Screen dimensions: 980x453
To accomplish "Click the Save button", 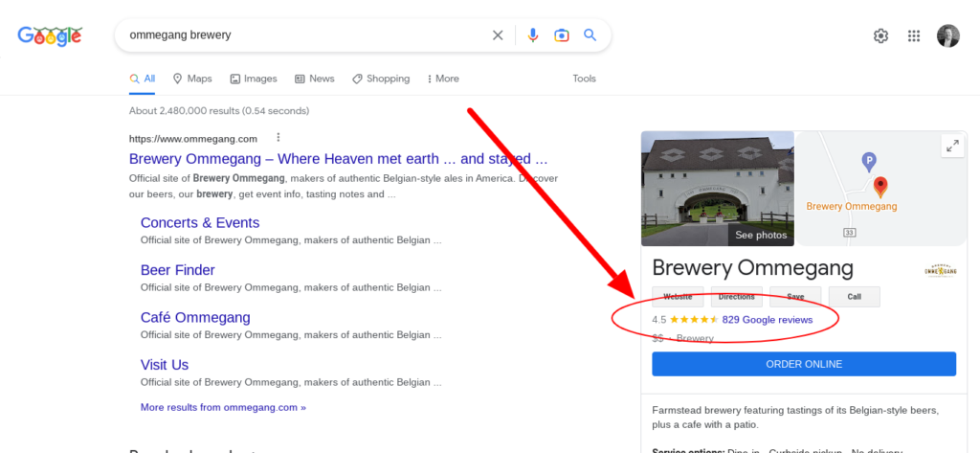I will click(x=795, y=297).
